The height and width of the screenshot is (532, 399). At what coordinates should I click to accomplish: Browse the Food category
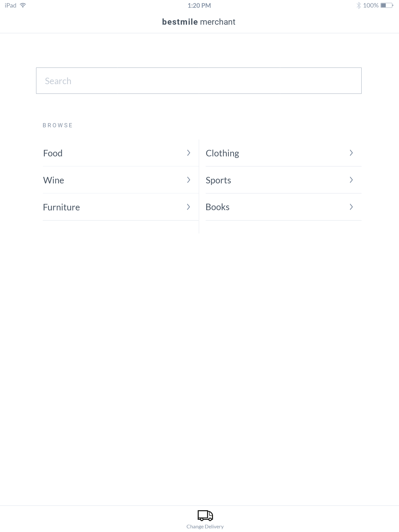tap(53, 153)
